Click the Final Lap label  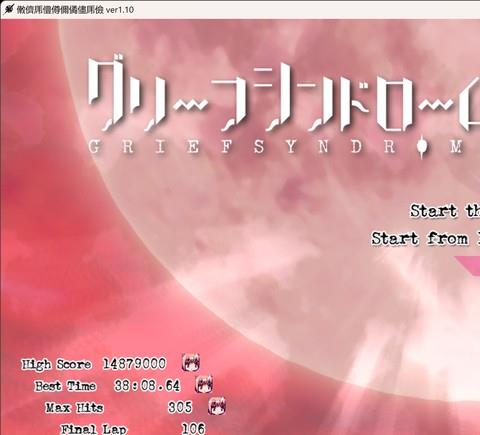[x=94, y=429]
